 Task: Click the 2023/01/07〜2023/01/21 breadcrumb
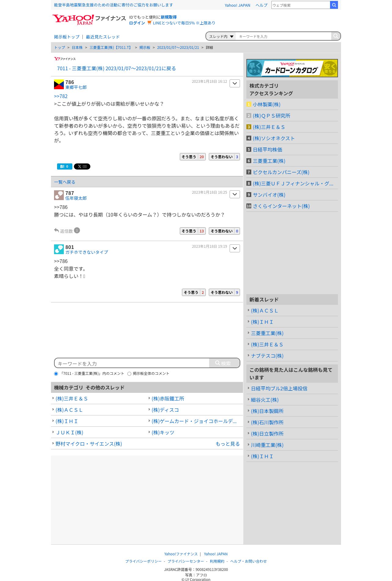178,48
